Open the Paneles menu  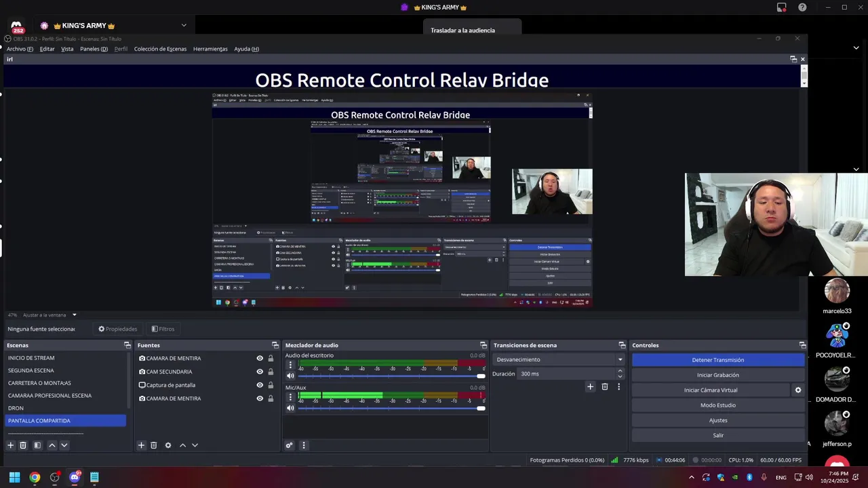pyautogui.click(x=94, y=49)
